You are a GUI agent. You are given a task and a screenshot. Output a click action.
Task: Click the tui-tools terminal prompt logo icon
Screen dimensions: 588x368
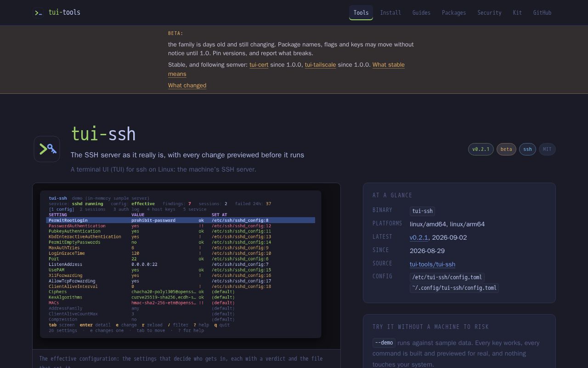click(x=39, y=12)
